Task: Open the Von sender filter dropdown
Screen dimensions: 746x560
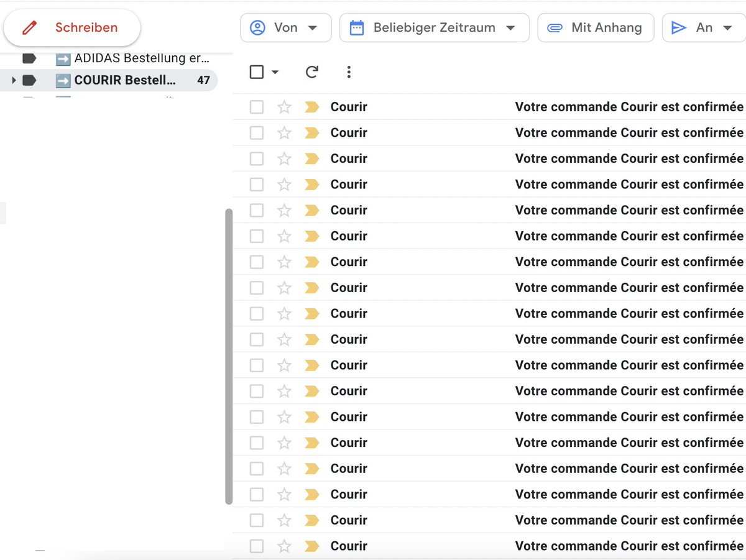Action: tap(286, 28)
